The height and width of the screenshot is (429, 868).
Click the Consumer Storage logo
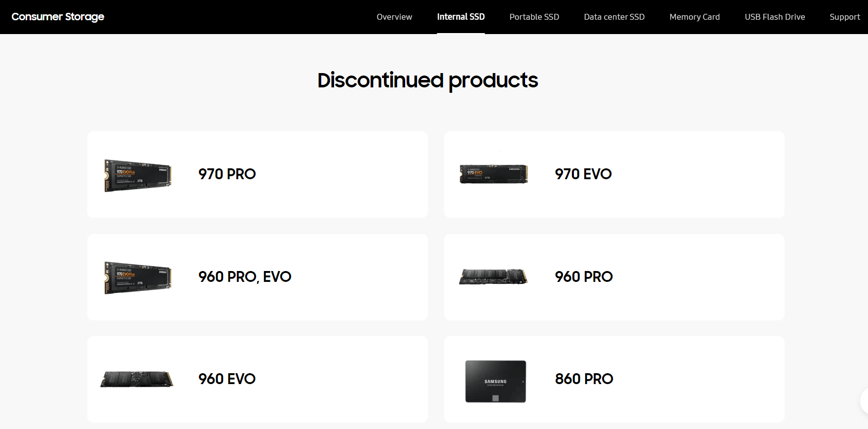pos(58,17)
